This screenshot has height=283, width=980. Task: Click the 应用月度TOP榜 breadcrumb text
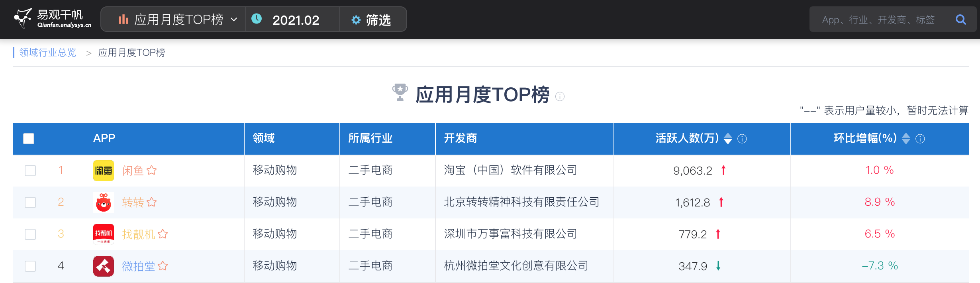(x=131, y=53)
